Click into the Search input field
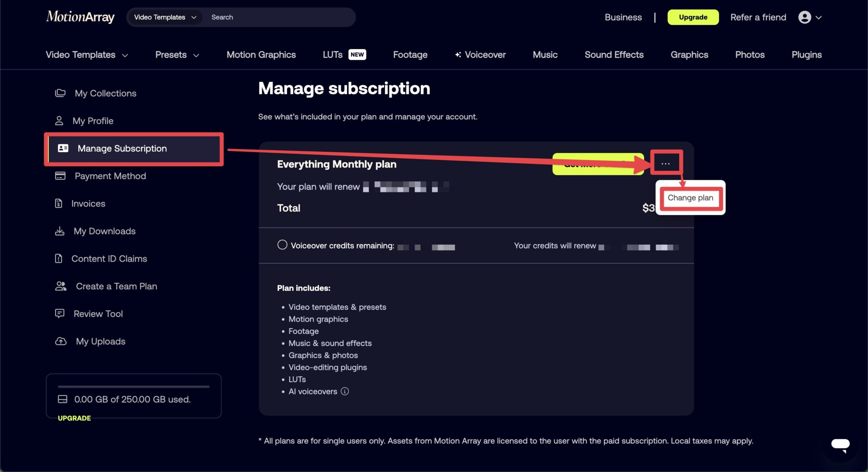The image size is (868, 472). coord(280,17)
